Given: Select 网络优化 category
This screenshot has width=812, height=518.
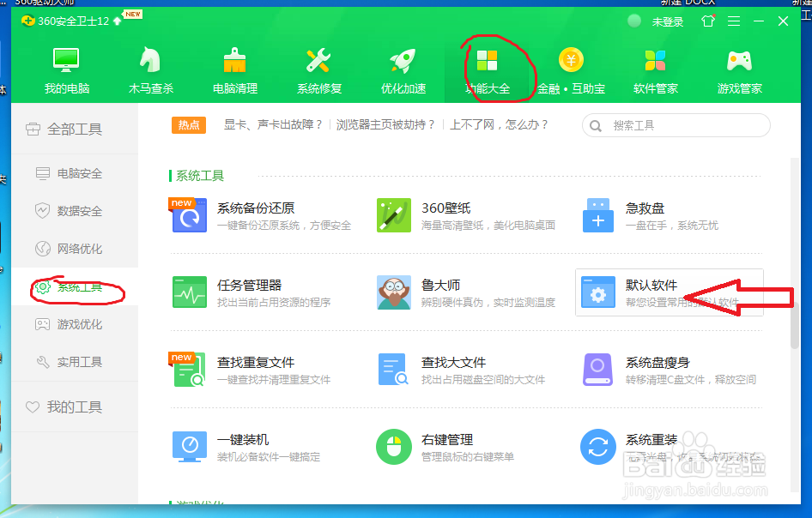Looking at the screenshot, I should pos(75,249).
